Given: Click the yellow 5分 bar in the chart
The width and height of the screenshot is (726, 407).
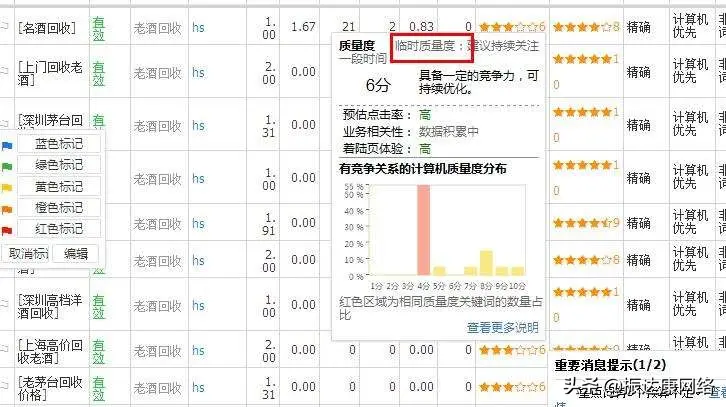Looking at the screenshot, I should coord(439,271).
